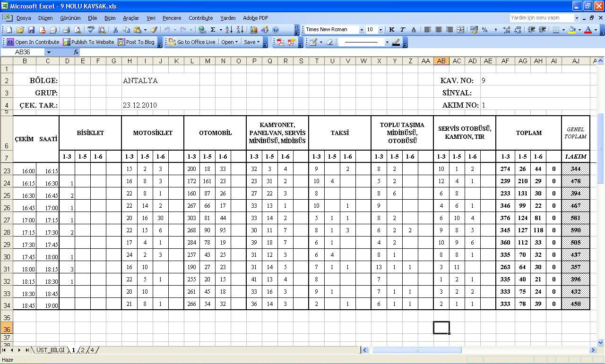Copy the selection
The height and width of the screenshot is (364, 605).
(x=126, y=30)
